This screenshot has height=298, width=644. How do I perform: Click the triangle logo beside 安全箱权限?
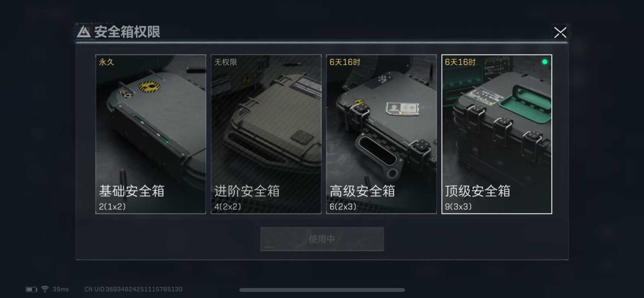point(84,32)
